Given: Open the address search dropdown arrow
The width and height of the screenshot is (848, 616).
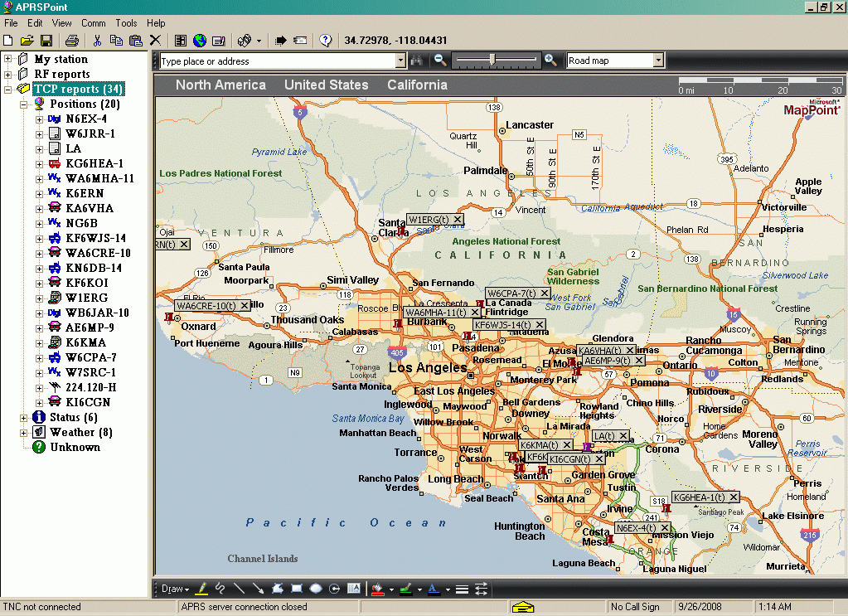Looking at the screenshot, I should pos(400,61).
